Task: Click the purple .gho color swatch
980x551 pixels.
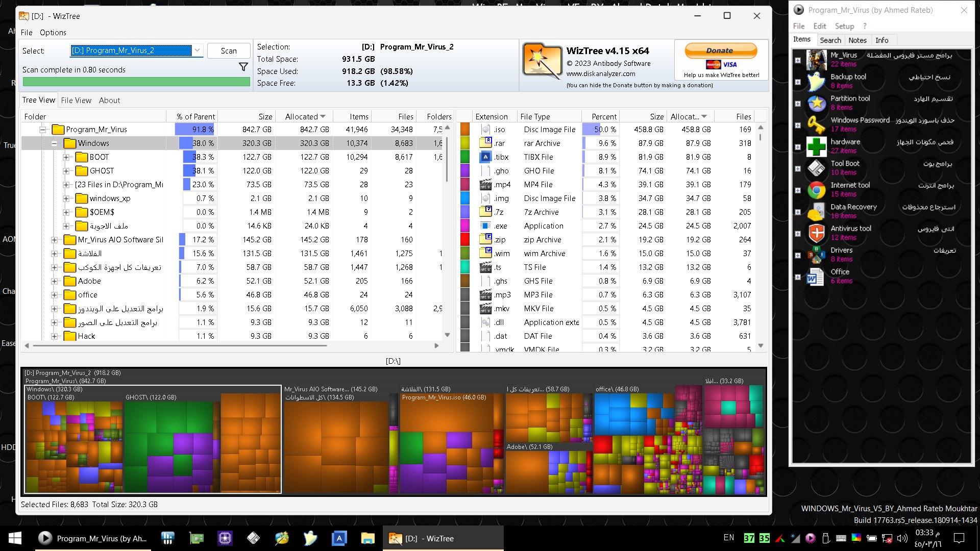Action: 465,171
